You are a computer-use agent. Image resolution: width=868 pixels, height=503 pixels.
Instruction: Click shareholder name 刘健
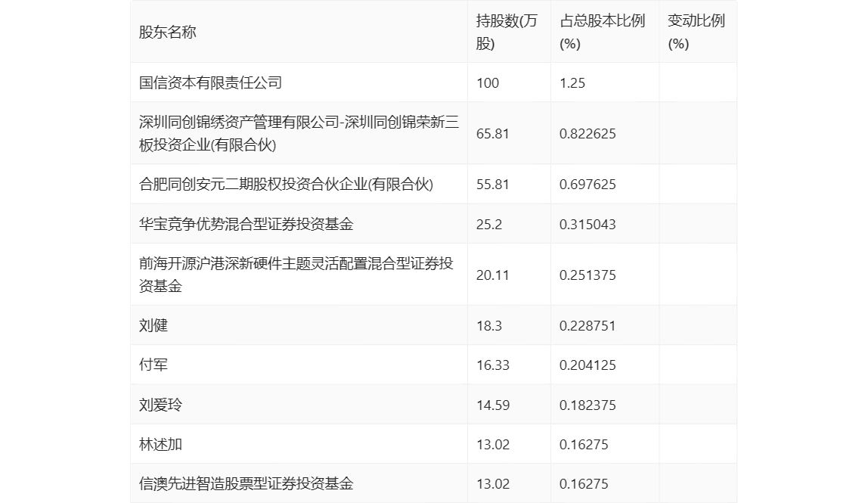[x=153, y=325]
